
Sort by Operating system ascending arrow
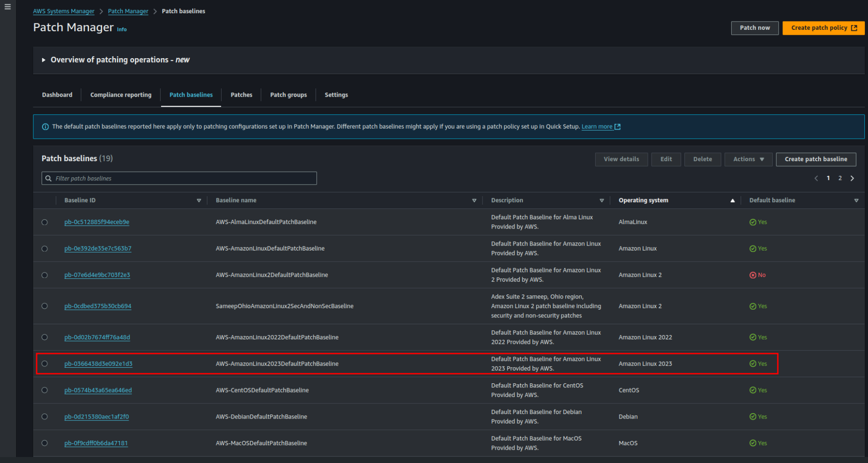732,201
